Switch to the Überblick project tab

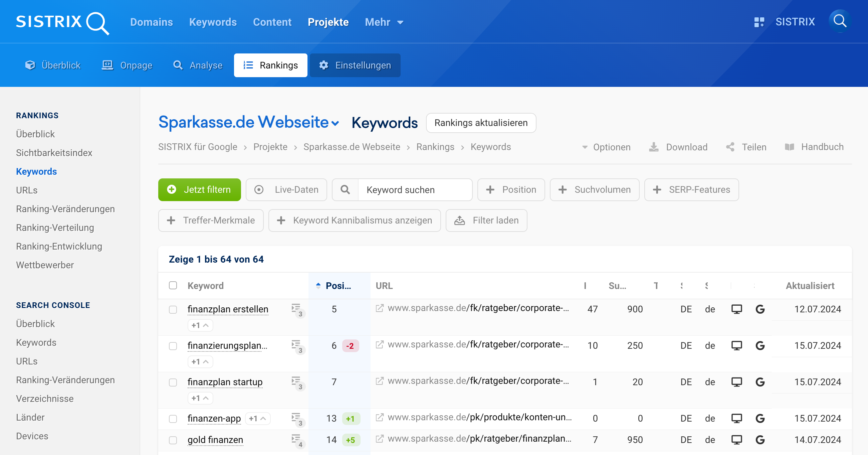pos(53,65)
